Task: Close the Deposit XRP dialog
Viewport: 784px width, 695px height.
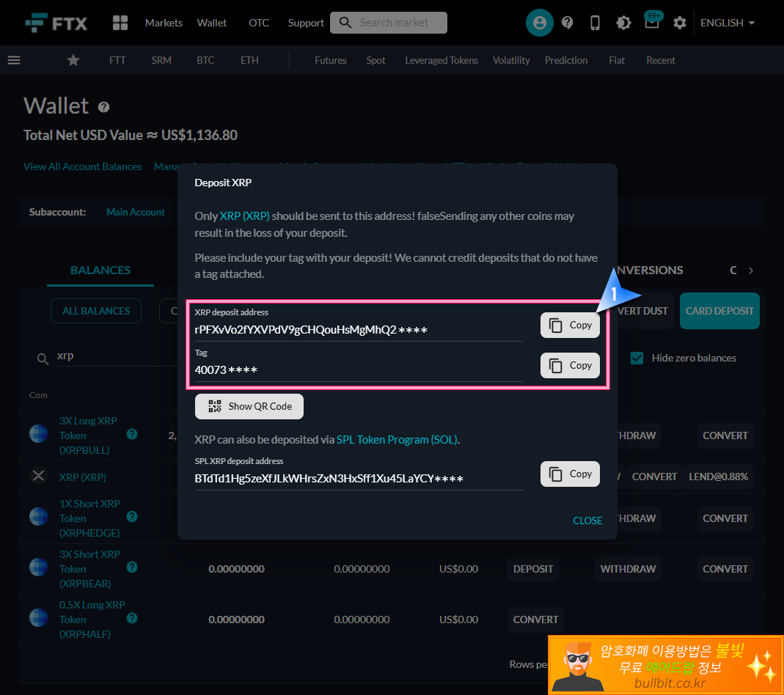Action: (x=587, y=521)
